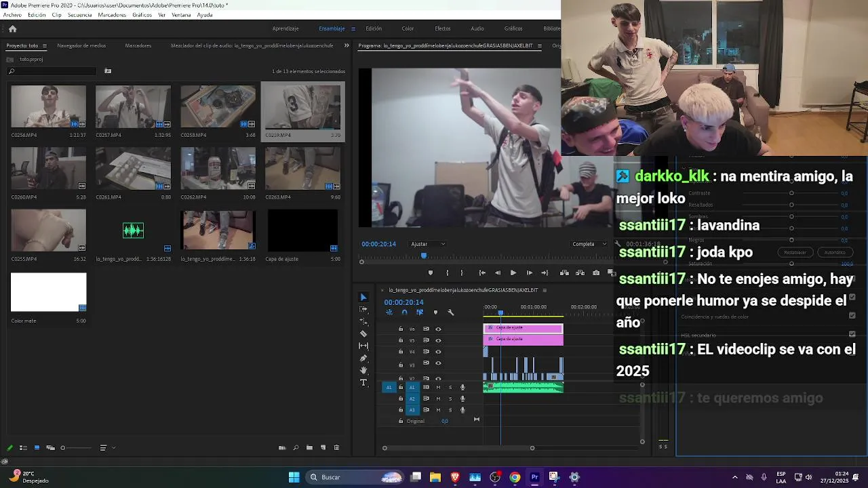
Task: Click the Extract button
Action: tap(580, 272)
